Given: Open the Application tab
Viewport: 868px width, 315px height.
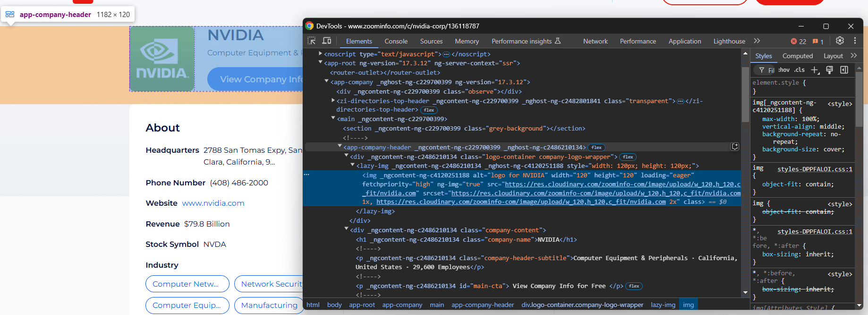Looking at the screenshot, I should click(684, 42).
